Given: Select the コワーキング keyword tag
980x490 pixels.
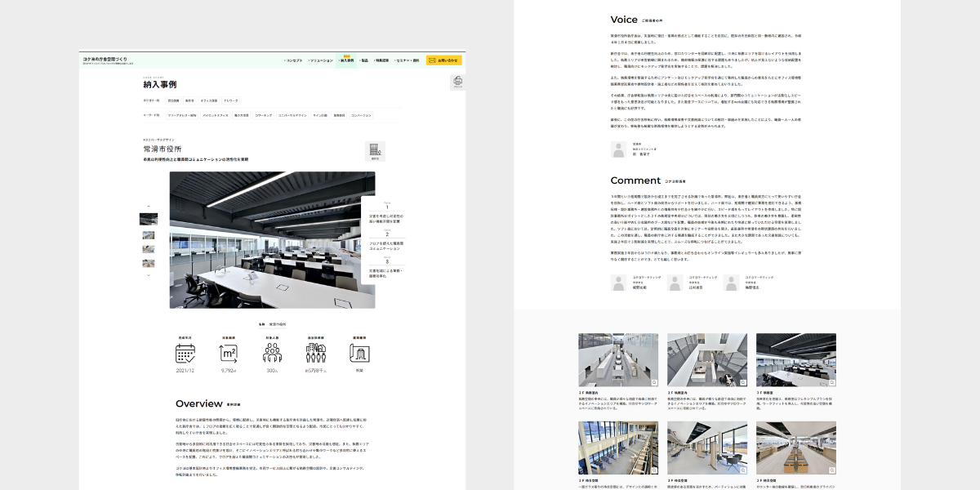Looking at the screenshot, I should pos(263,115).
